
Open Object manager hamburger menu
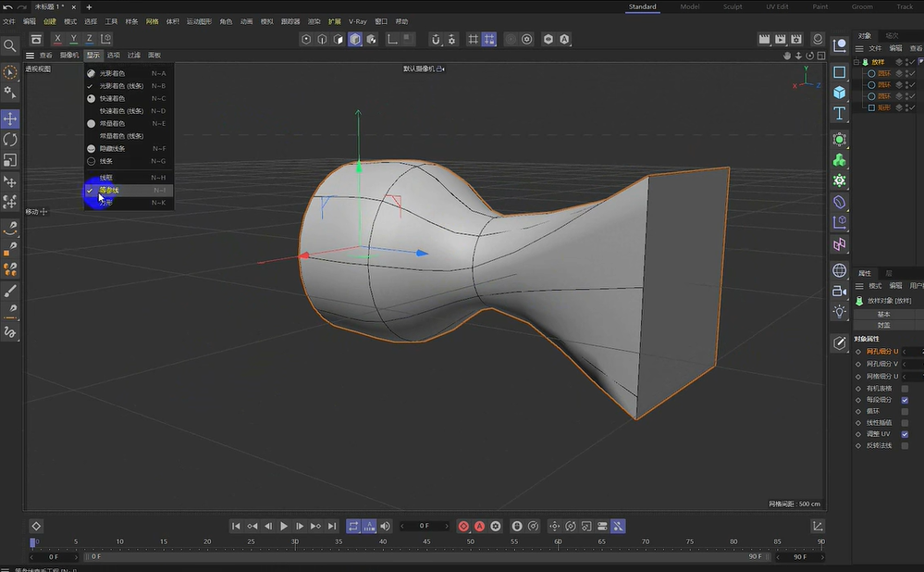859,48
